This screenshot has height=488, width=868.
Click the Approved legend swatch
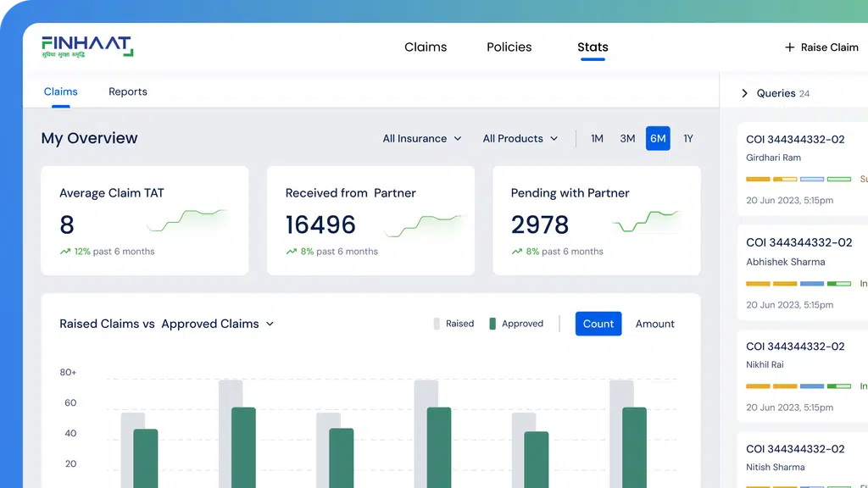tap(492, 324)
